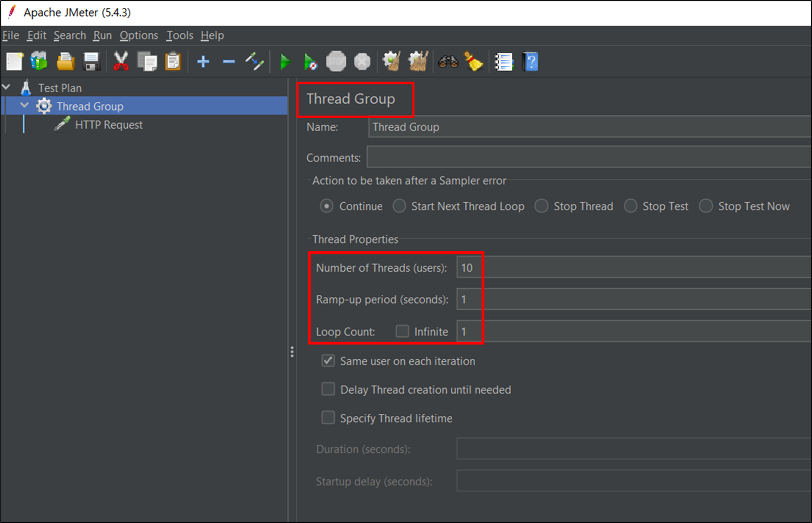Select the Test Plan tree item
812x523 pixels.
pos(60,88)
